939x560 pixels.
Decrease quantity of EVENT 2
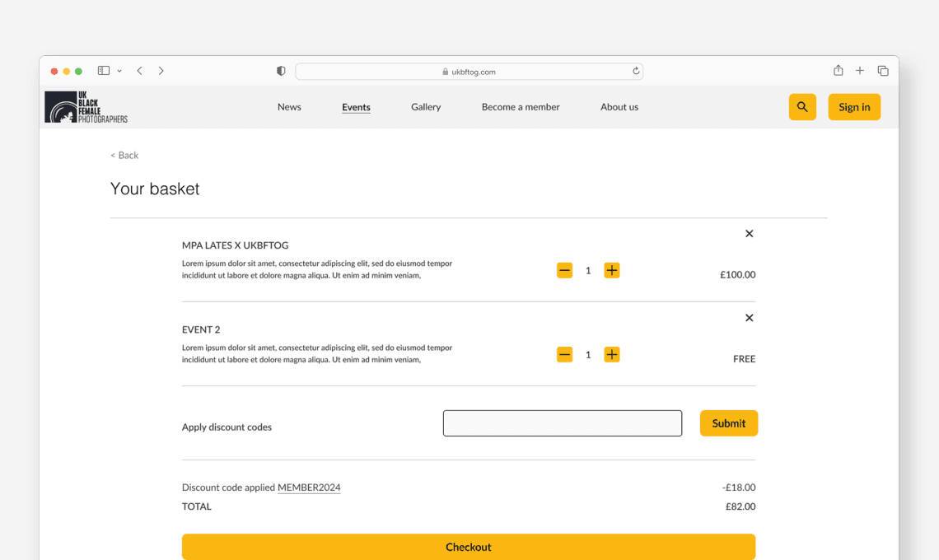[x=564, y=355]
